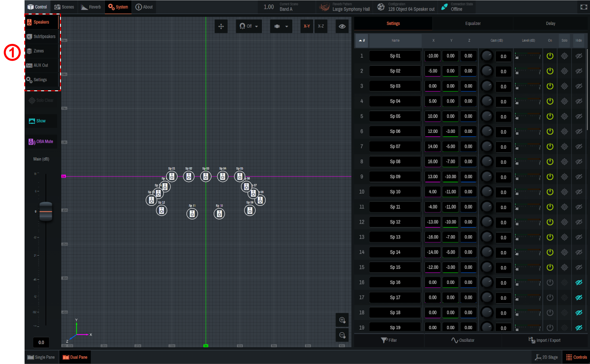Click the Import / Export button
This screenshot has width=590, height=364.
click(x=545, y=340)
